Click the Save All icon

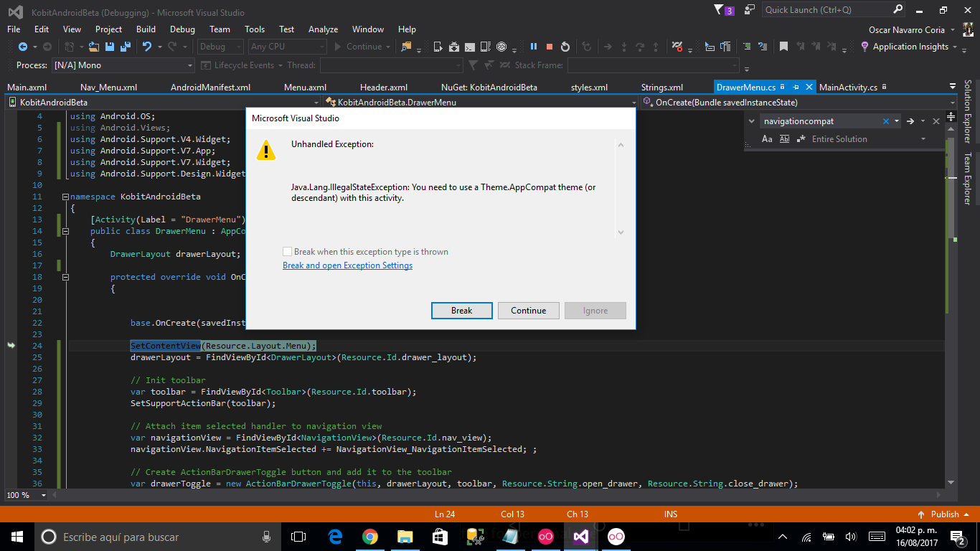coord(125,47)
